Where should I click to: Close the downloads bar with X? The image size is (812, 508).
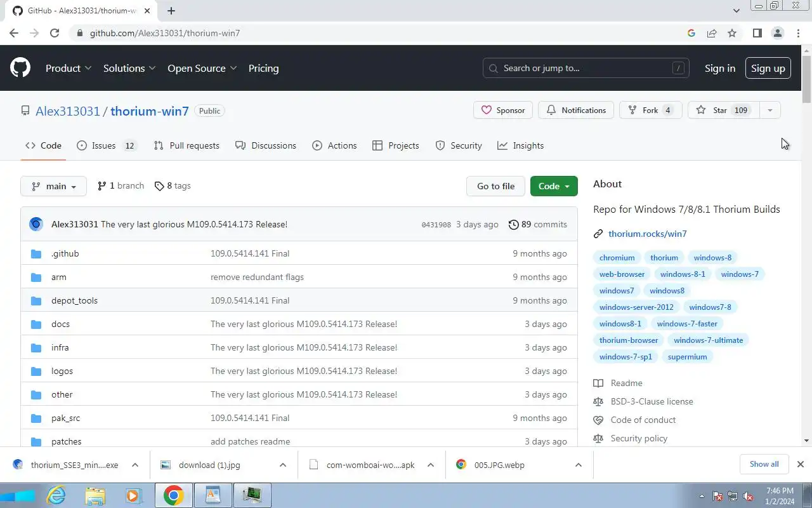pyautogui.click(x=800, y=464)
